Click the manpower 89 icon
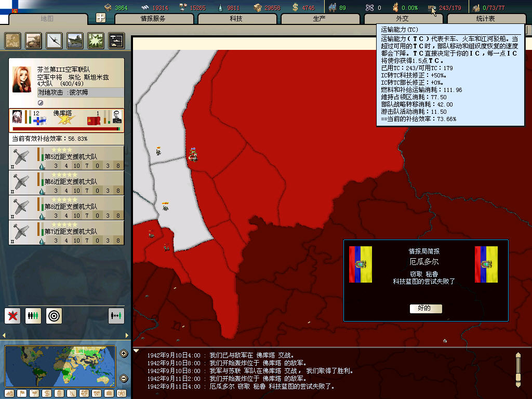Image resolution: width=532 pixels, height=399 pixels. click(x=332, y=7)
